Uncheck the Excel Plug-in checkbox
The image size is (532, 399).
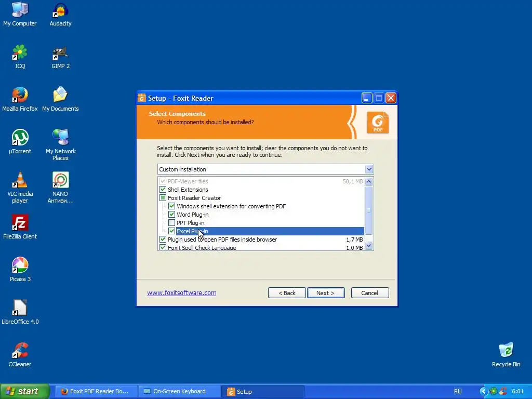coord(171,231)
